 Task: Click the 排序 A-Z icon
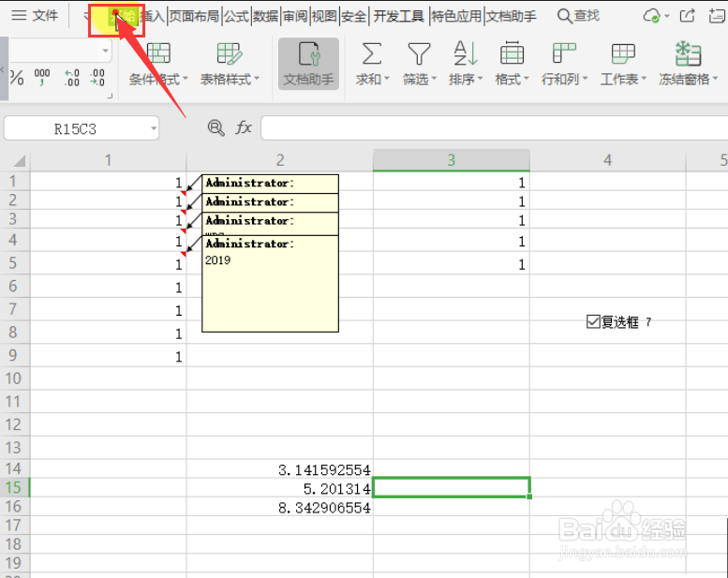point(466,53)
